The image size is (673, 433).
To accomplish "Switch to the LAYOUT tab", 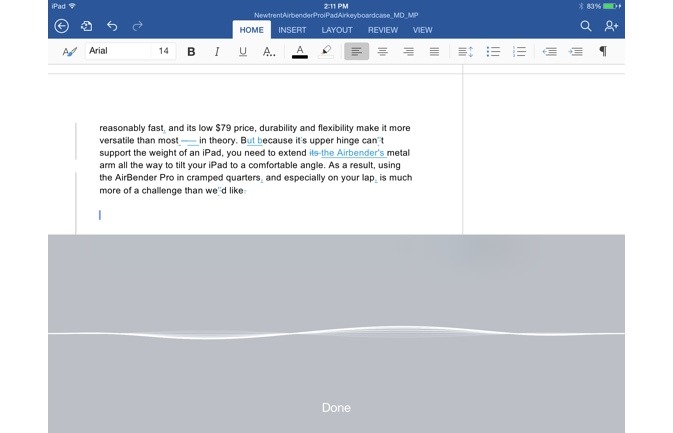I will pos(337,30).
